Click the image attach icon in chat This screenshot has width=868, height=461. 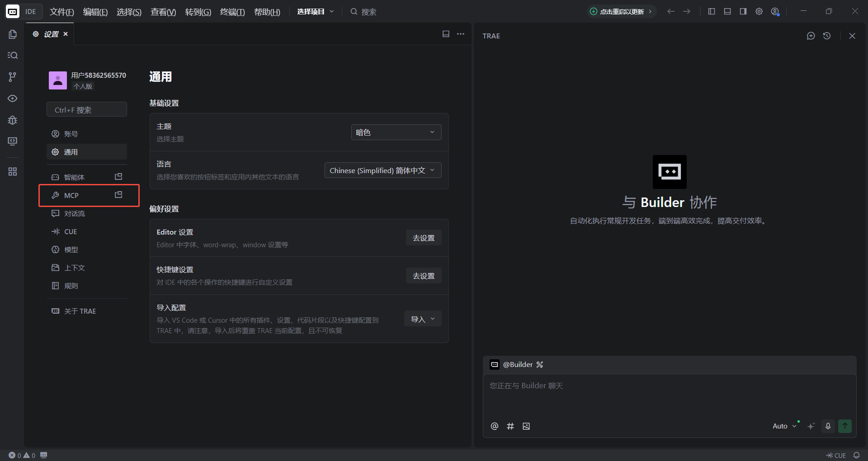point(526,426)
